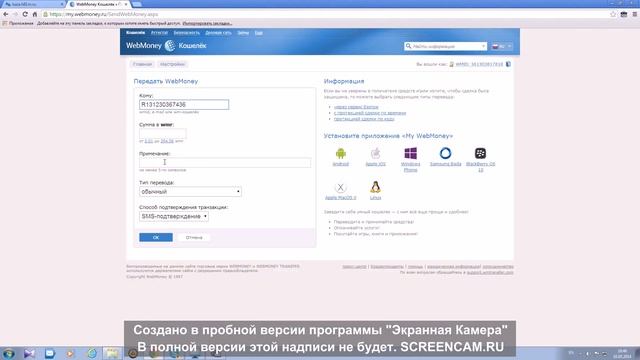Expand the site search dropdown arrow

tap(483, 47)
